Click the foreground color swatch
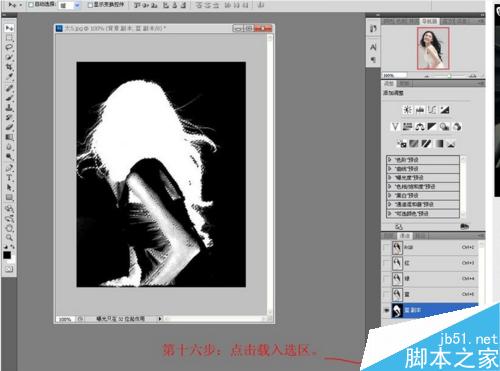The image size is (500, 371). [x=7, y=255]
